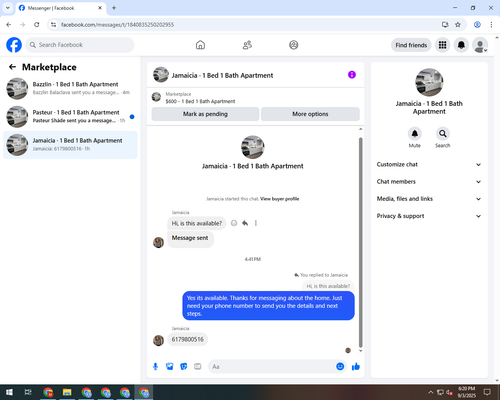
Task: Open File Explorer from taskbar
Action: 67,392
